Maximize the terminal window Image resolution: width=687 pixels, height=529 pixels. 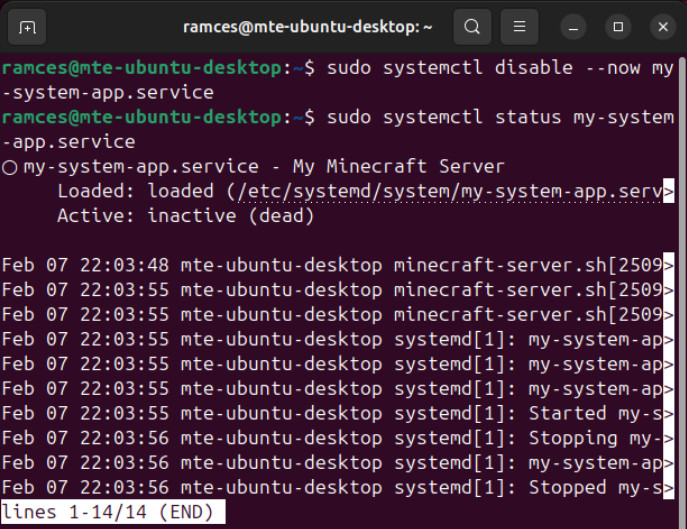click(618, 27)
